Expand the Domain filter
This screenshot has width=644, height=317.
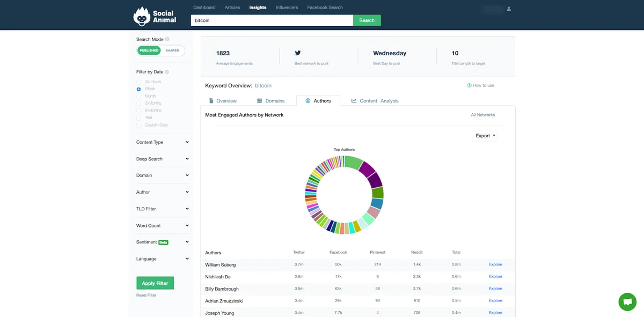click(x=163, y=175)
